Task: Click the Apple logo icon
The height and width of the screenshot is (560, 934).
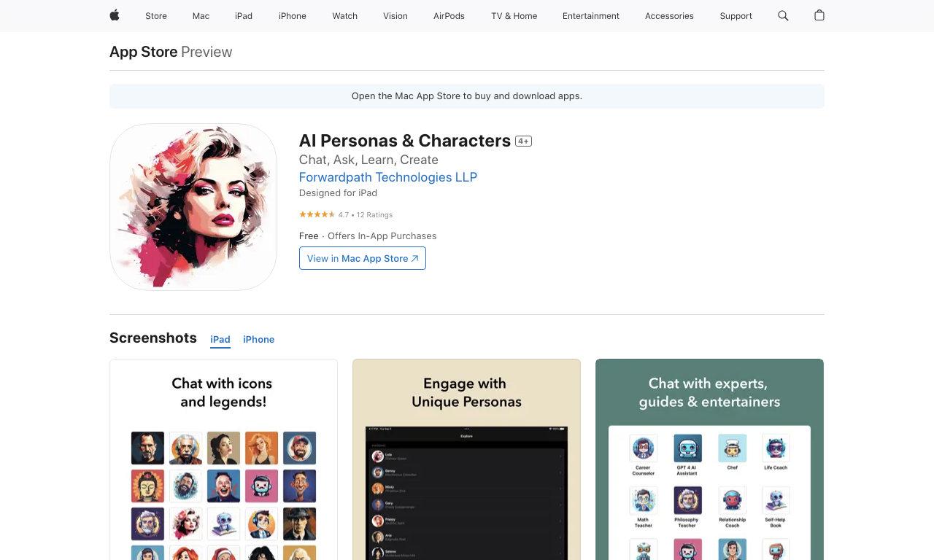Action: click(x=115, y=15)
